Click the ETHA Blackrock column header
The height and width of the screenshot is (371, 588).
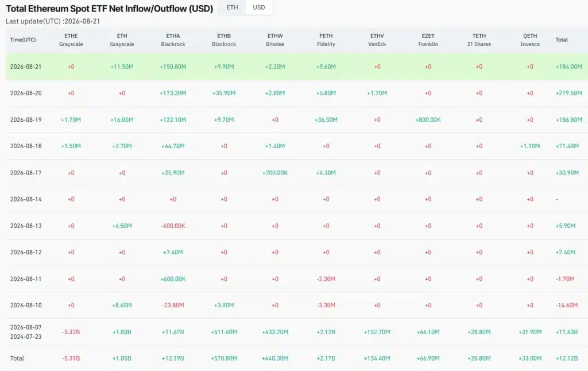tap(173, 40)
